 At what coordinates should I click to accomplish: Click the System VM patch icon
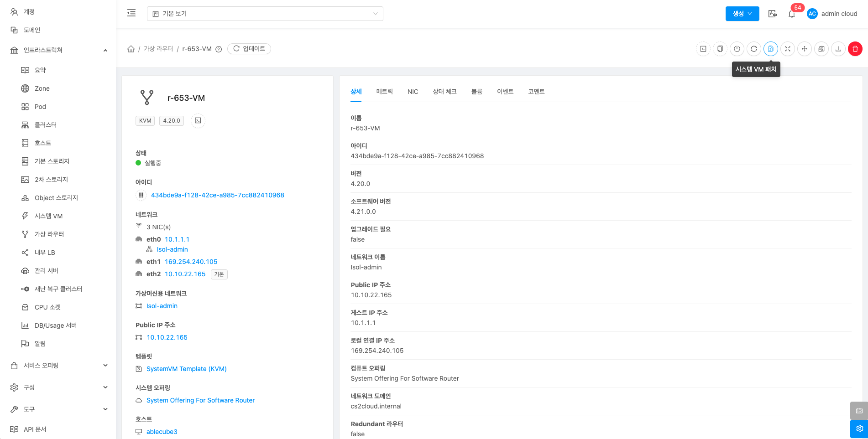pyautogui.click(x=770, y=49)
